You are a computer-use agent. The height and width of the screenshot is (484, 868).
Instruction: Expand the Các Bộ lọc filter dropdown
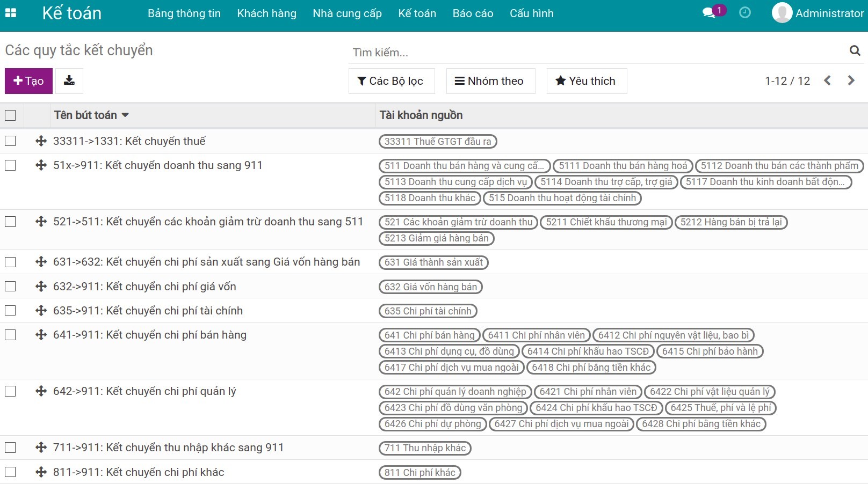tap(391, 81)
